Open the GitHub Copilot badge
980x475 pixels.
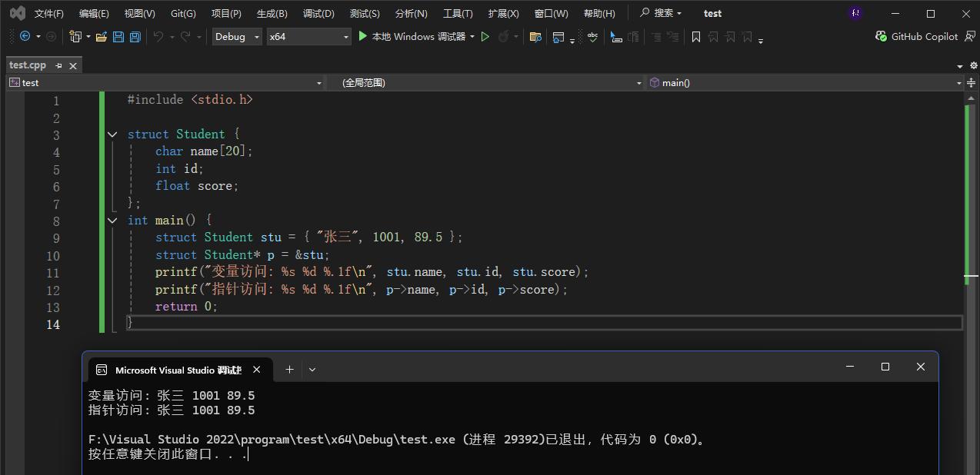tap(917, 36)
